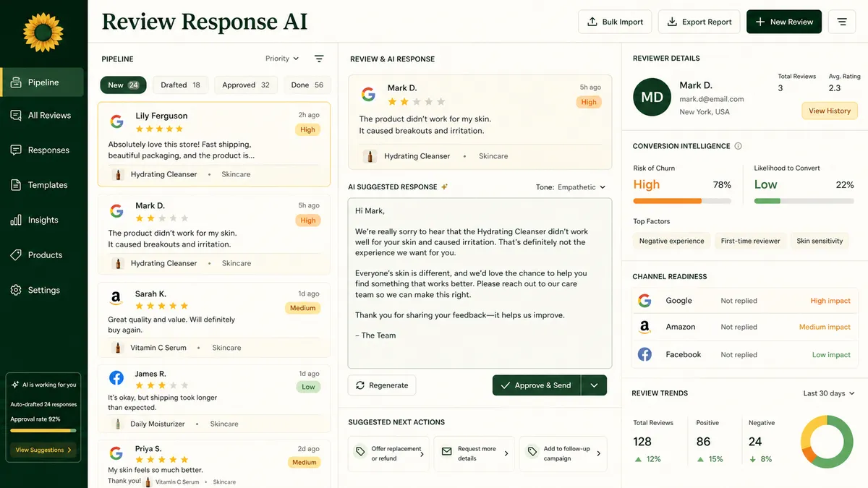Click Hydrating Cleanser bottle icon in review detail
This screenshot has width=868, height=488.
[x=370, y=156]
